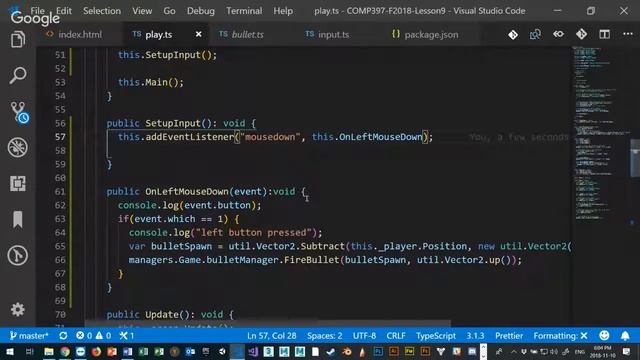Open the View menu

(x=142, y=11)
